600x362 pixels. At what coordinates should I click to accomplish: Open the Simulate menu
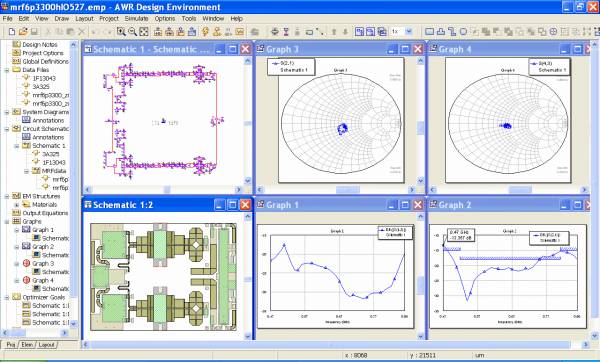pos(137,18)
